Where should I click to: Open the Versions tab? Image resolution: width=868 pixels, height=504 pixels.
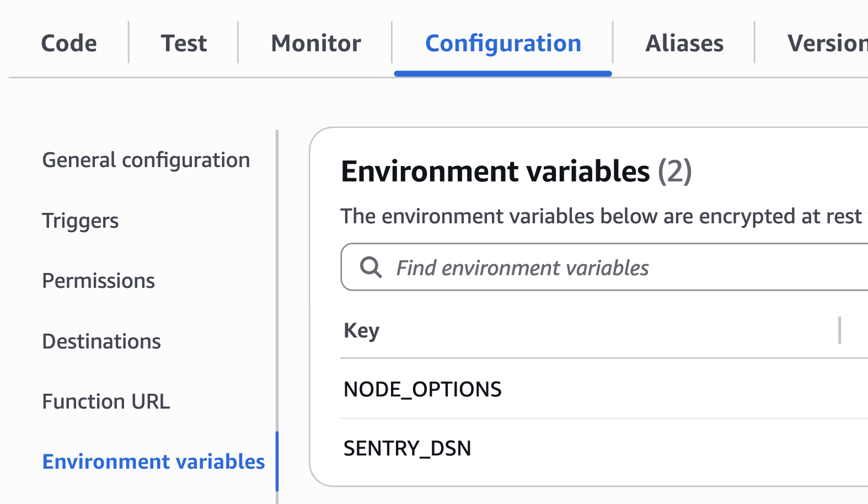(x=827, y=43)
